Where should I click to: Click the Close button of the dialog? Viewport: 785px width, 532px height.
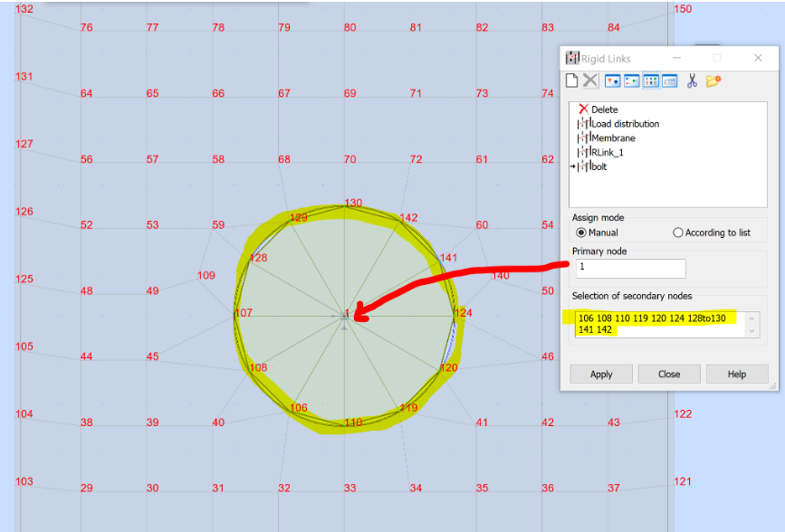[x=668, y=374]
